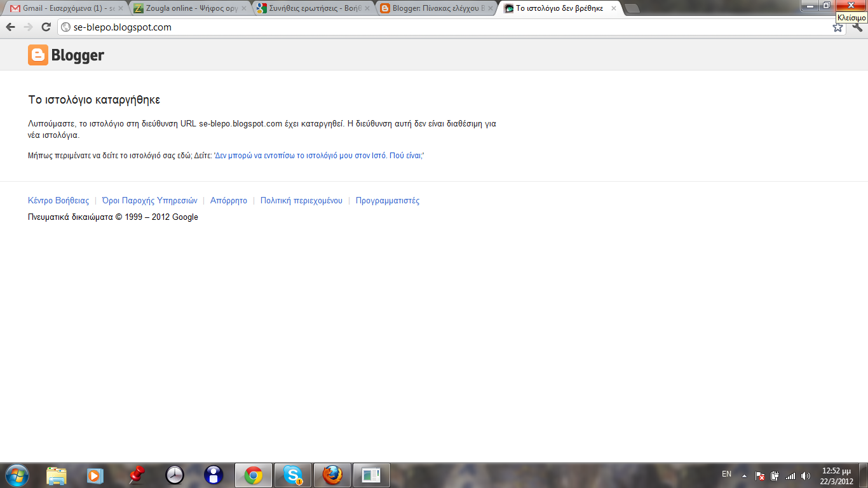
Task: Click the power plug tray icon
Action: tap(775, 476)
